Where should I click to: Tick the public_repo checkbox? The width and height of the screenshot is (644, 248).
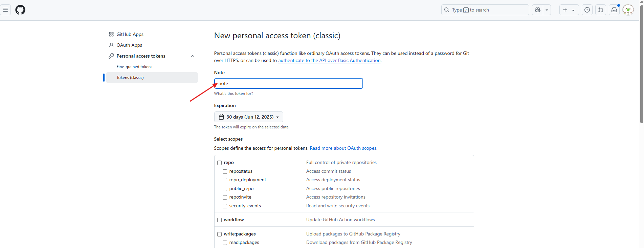pos(225,189)
